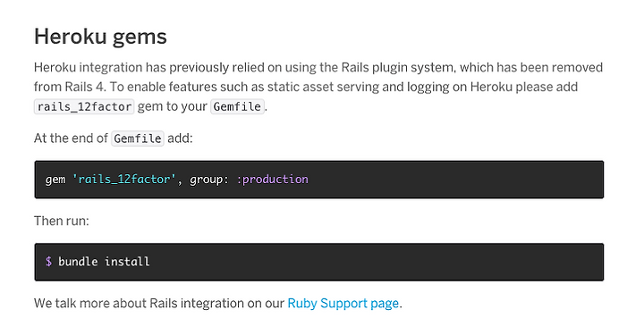Click the word 'install' in the command
This screenshot has height=335, width=644.
coord(127,262)
